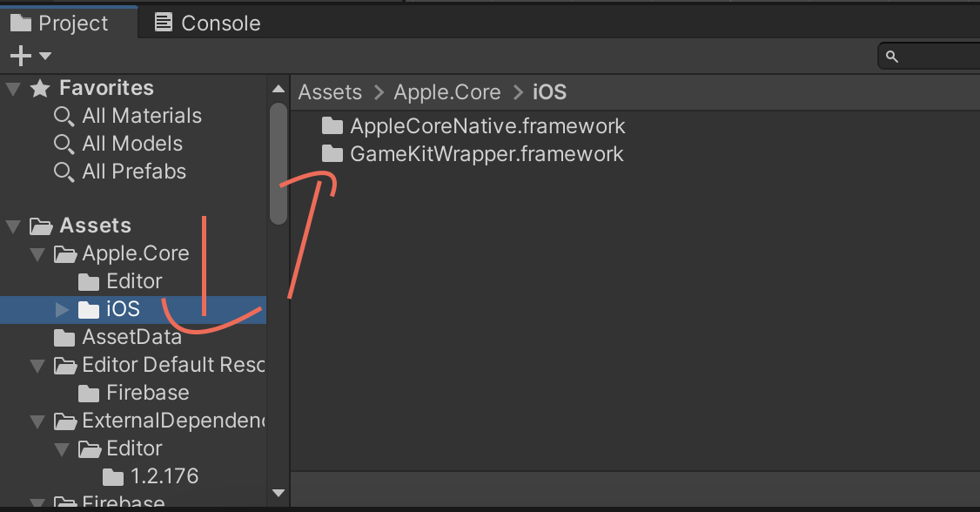Select All Prefabs saved search
Viewport: 980px width, 512px height.
click(x=119, y=172)
